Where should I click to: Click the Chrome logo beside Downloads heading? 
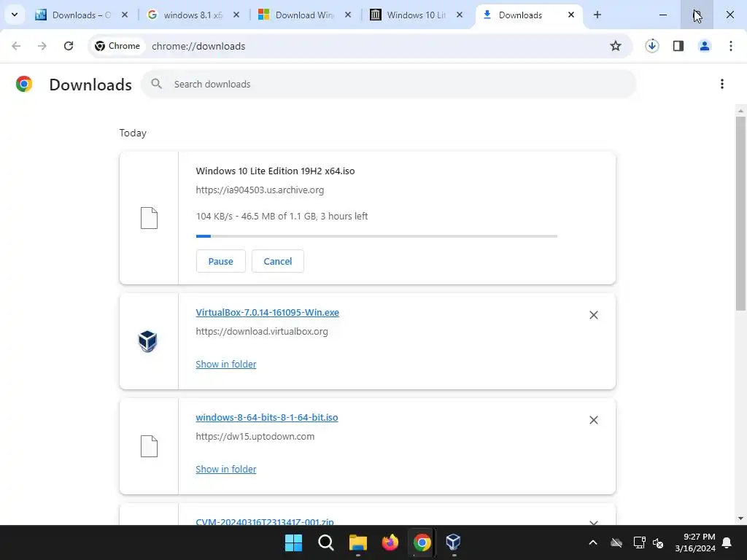pos(24,84)
